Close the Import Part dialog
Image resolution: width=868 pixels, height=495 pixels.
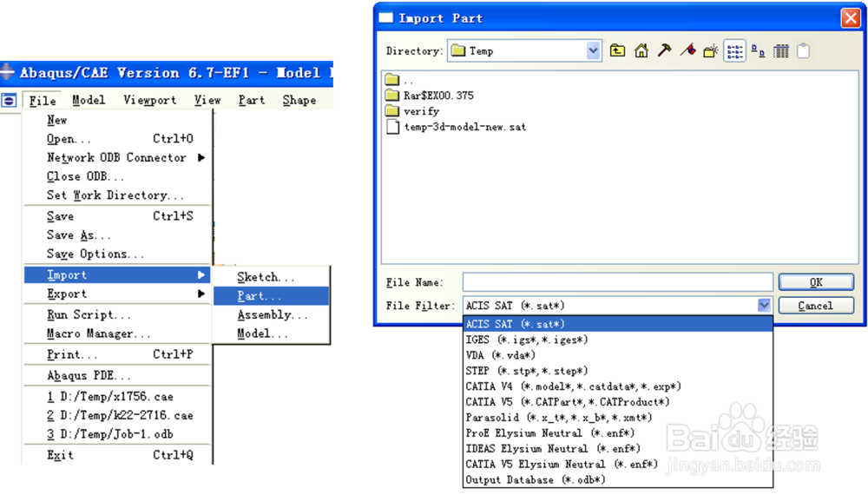coord(851,18)
